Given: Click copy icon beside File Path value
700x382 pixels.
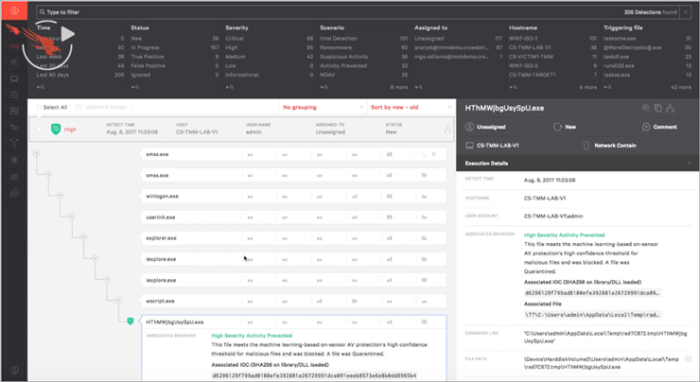Looking at the screenshot, I should tap(688, 359).
